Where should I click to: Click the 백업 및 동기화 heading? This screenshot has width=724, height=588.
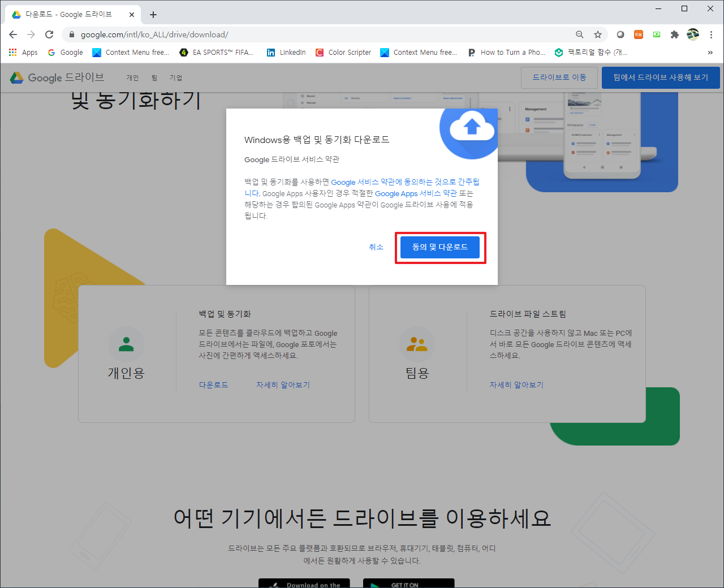pos(225,314)
